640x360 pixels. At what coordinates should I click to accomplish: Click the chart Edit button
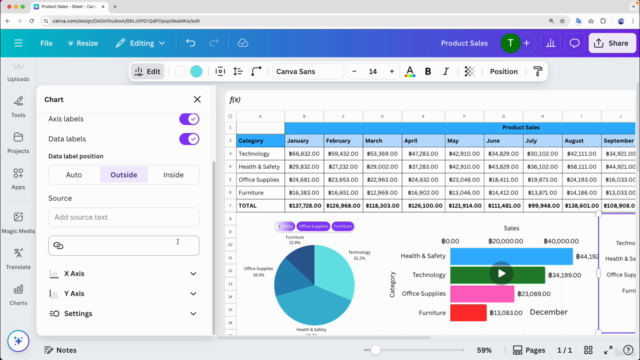click(x=148, y=71)
